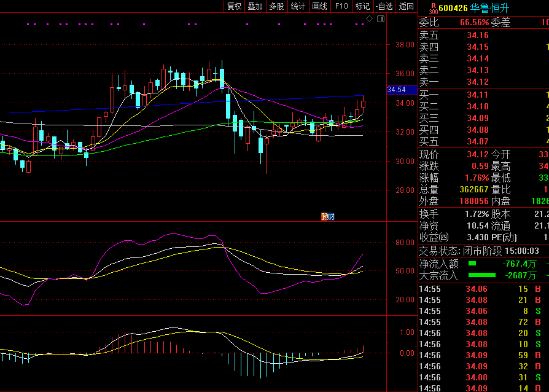The height and width of the screenshot is (392, 549).
Task: Click the stock name 华鲁恒升
Action: coord(489,8)
